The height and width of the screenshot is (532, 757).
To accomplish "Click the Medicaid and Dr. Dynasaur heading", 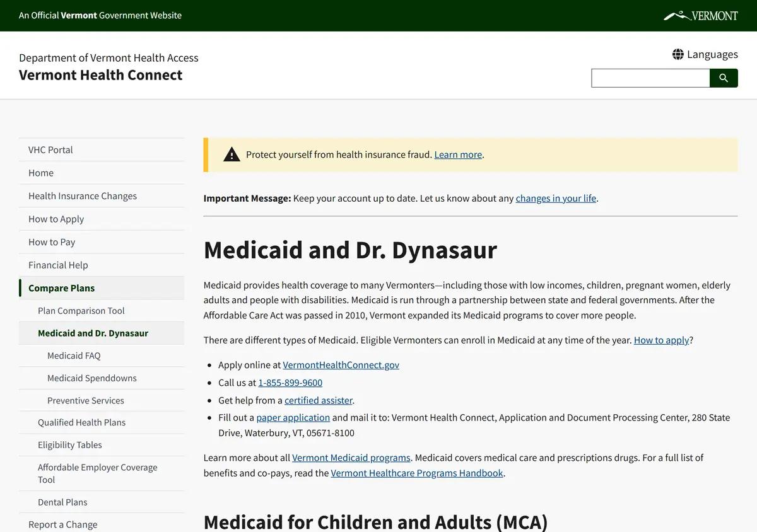I will pos(350,250).
